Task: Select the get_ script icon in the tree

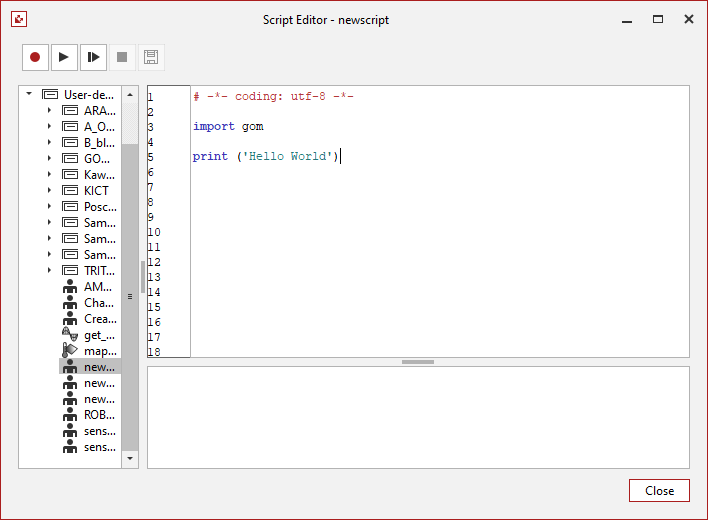Action: pos(70,335)
